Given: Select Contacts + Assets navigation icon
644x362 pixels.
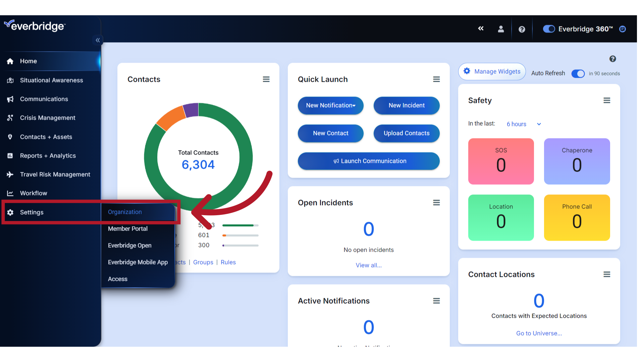Looking at the screenshot, I should tap(10, 137).
